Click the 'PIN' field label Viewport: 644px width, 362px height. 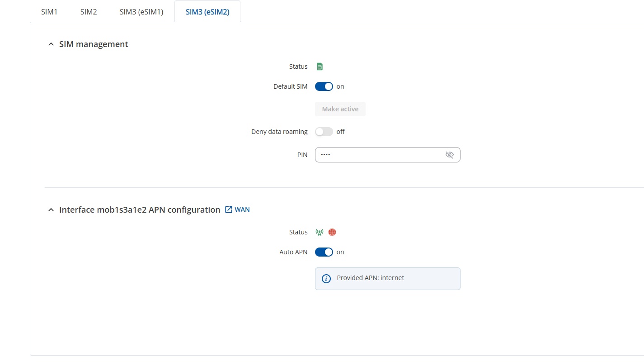tap(302, 155)
